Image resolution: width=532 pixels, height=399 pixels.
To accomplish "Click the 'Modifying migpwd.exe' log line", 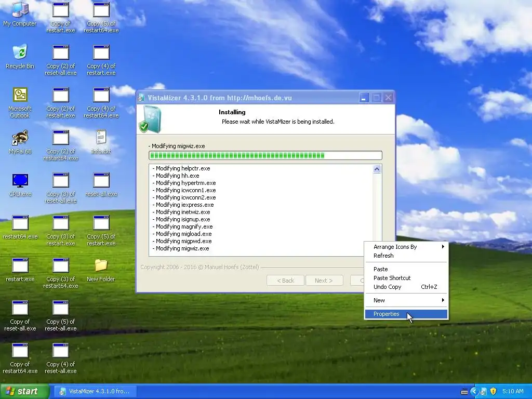I will click(182, 241).
